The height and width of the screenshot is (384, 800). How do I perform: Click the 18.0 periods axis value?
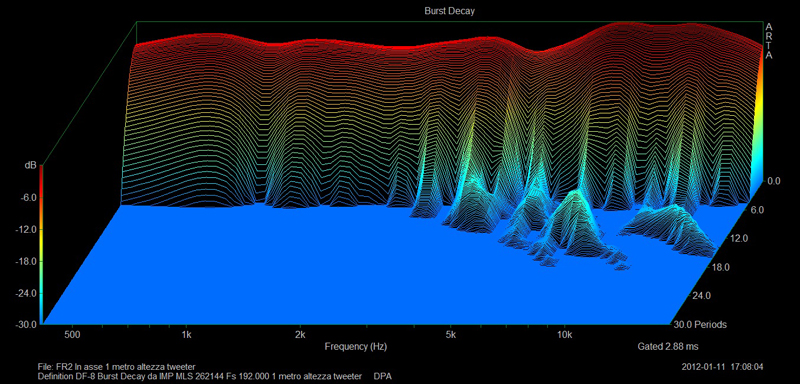tap(719, 267)
